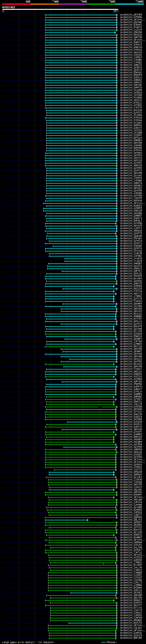The image size is (146, 644).
Task: Open UniRef100_Q7NN83 label
Action: pyautogui.click(x=131, y=344)
